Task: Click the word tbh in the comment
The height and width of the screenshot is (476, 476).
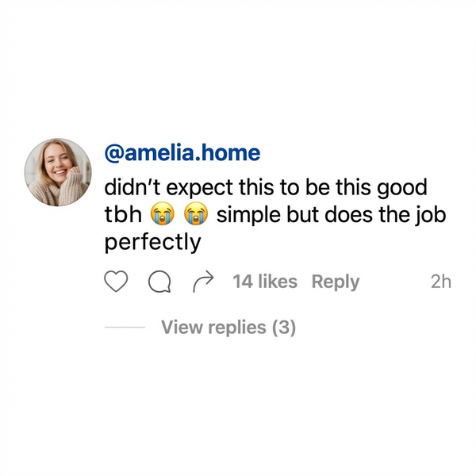Action: pyautogui.click(x=123, y=215)
